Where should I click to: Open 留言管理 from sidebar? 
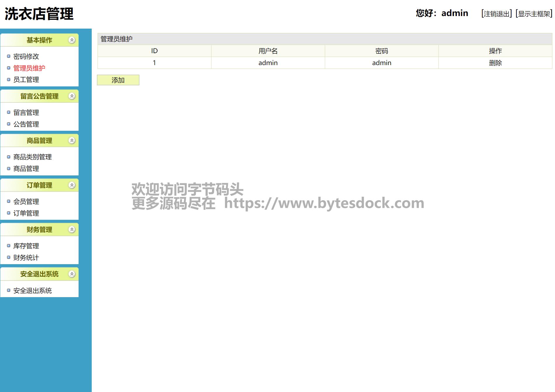[26, 112]
